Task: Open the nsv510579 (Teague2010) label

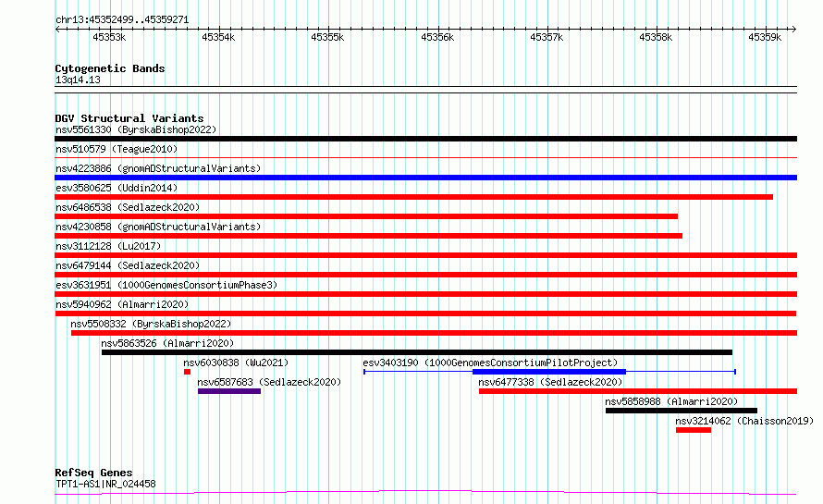Action: coord(117,149)
